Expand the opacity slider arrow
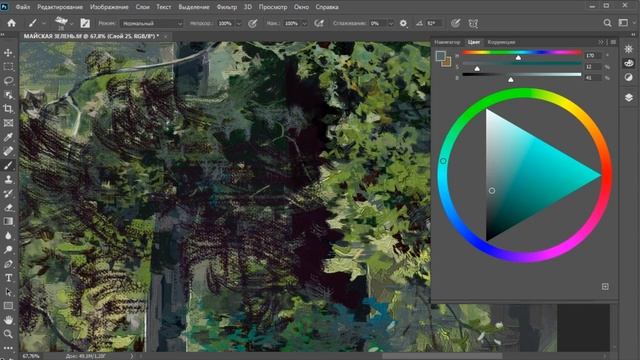 [239, 24]
